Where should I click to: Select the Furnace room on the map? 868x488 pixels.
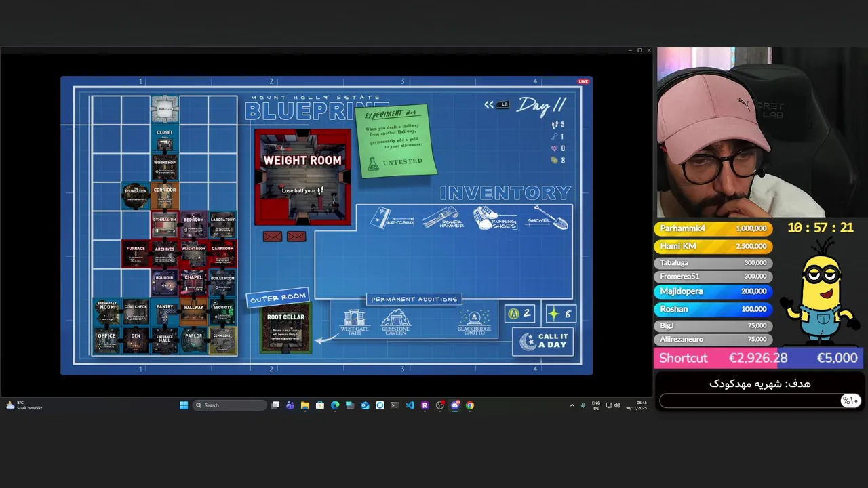pos(136,255)
